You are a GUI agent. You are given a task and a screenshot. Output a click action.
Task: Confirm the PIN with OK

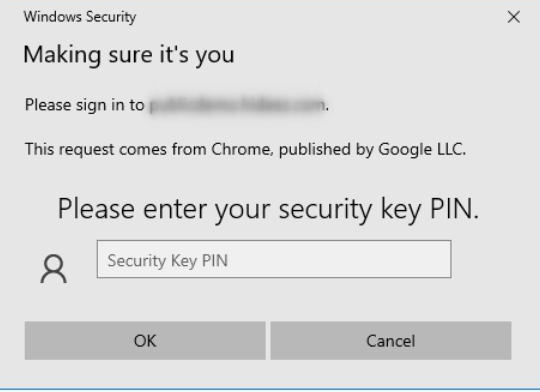pos(145,341)
